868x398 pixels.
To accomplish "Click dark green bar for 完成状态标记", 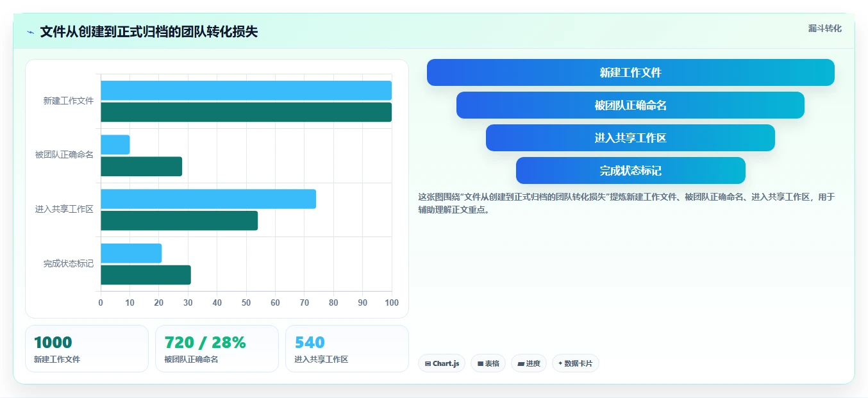I will [x=146, y=275].
